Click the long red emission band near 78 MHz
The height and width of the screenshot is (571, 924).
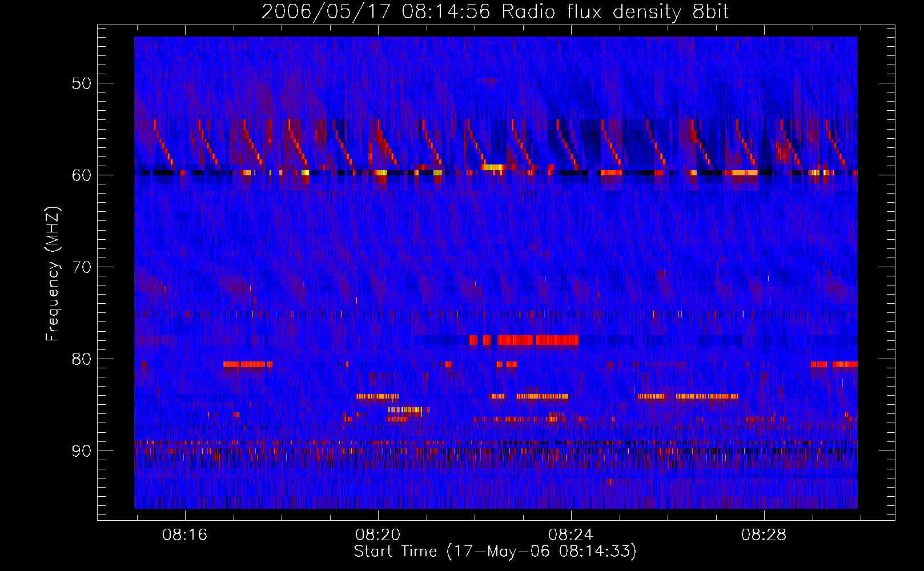point(524,340)
